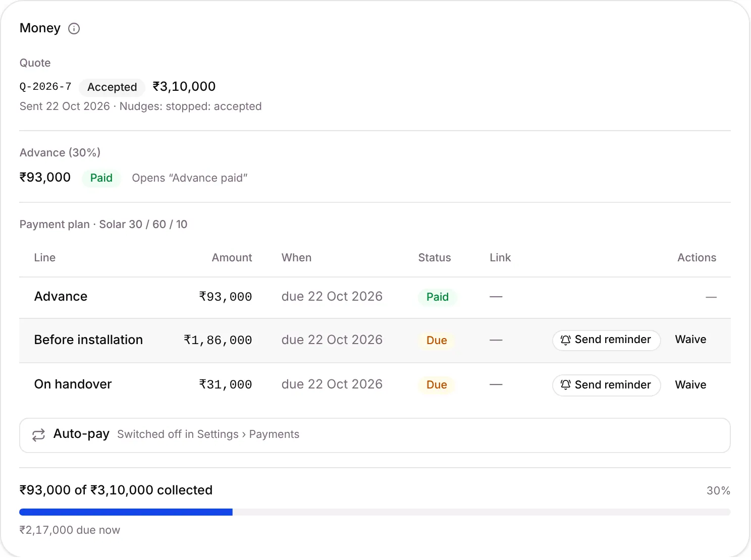Screen dimensions: 751x560
Task: Click the Advance (30%) section label
Action: [x=60, y=153]
